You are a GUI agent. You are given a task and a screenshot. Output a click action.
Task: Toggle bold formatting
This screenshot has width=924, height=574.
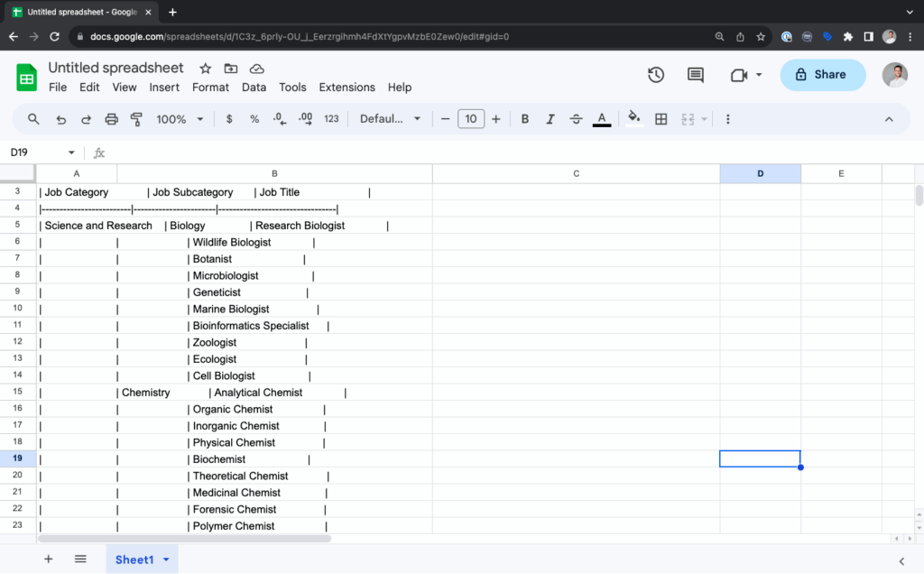point(525,119)
